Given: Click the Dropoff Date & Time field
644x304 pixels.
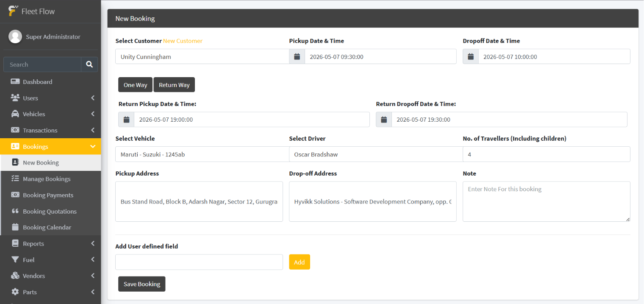Looking at the screenshot, I should (x=554, y=56).
